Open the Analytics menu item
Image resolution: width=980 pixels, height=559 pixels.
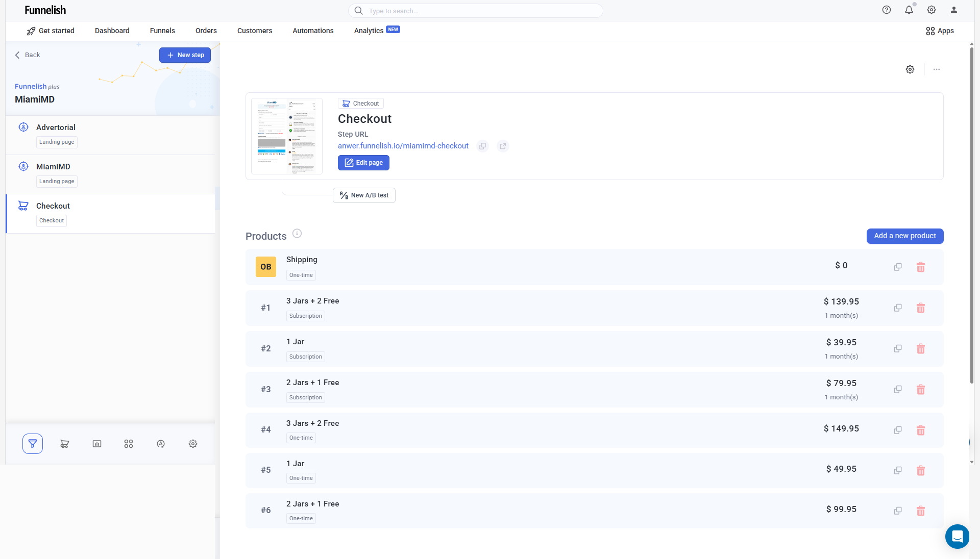click(x=369, y=31)
